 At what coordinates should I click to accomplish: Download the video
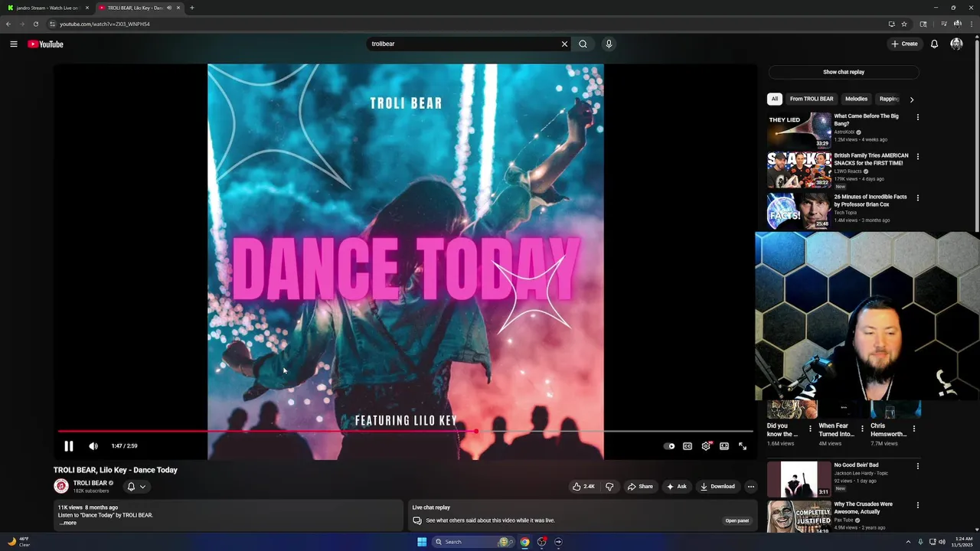click(x=717, y=487)
